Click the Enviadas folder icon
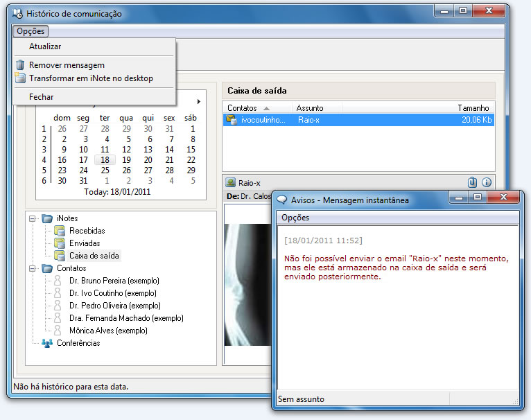The height and width of the screenshot is (420, 531). 60,243
